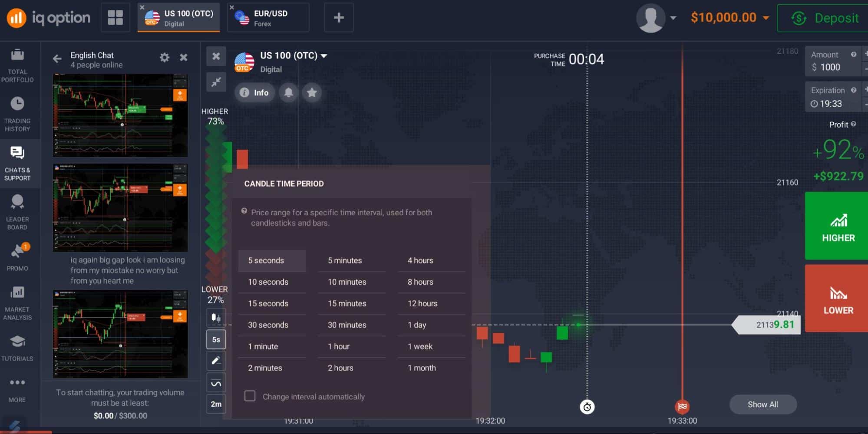Open the candlestick chart type selector

pos(216,317)
